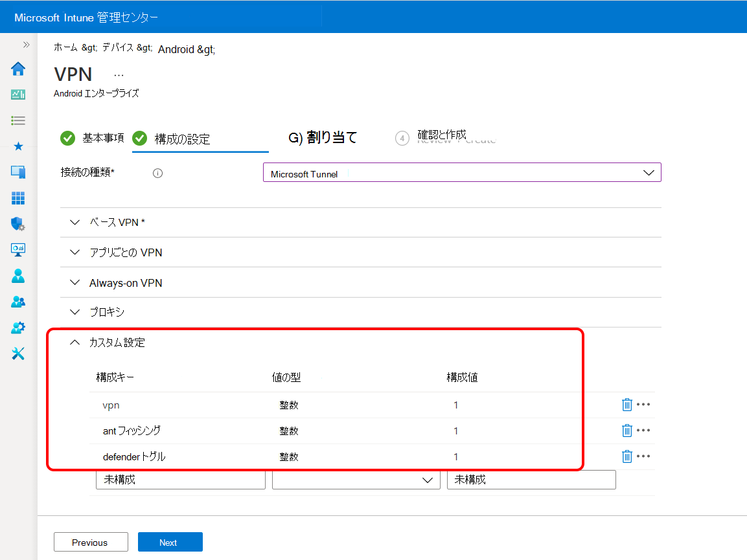
Task: Open Apps grid icon in sidebar
Action: pos(18,197)
